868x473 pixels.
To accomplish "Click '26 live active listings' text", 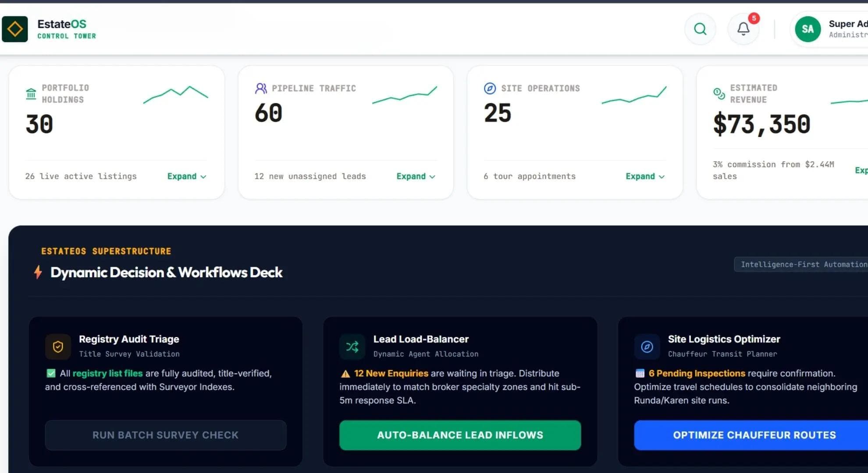I will tap(81, 176).
